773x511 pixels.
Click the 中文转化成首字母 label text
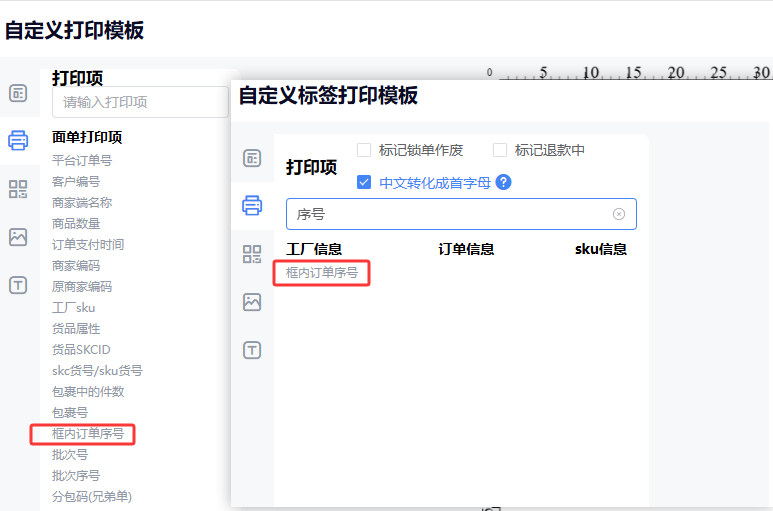pyautogui.click(x=435, y=183)
